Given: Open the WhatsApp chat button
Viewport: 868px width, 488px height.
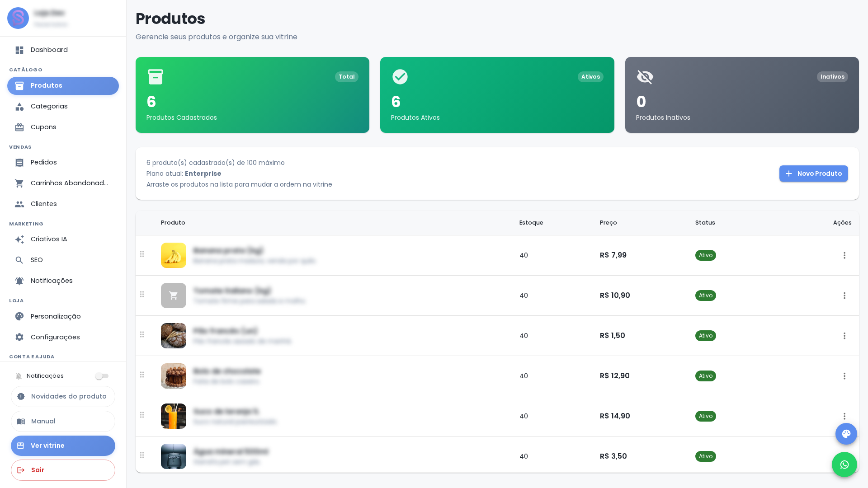Looking at the screenshot, I should tap(844, 465).
